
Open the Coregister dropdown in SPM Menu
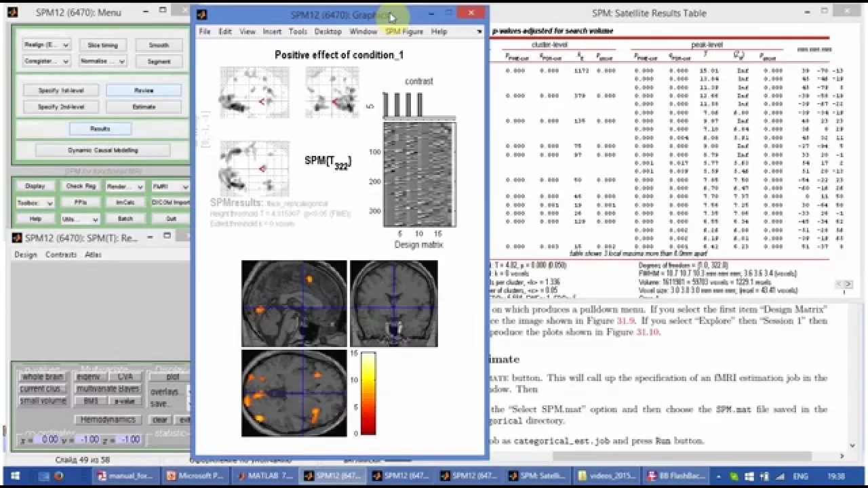tap(46, 61)
